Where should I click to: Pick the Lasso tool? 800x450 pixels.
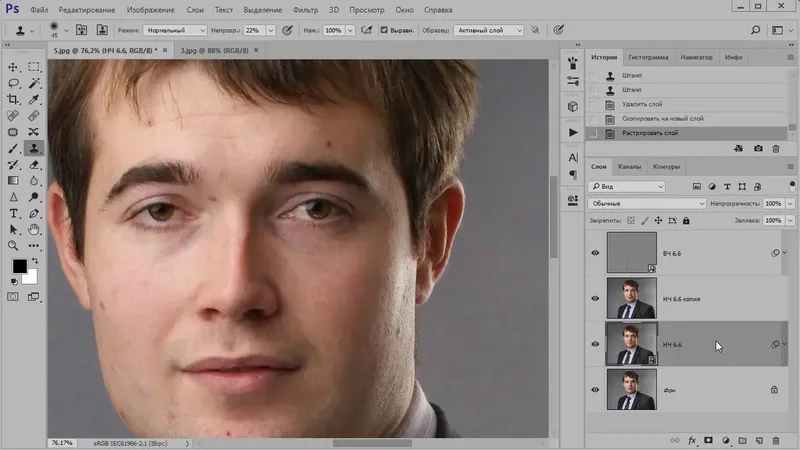[x=13, y=83]
